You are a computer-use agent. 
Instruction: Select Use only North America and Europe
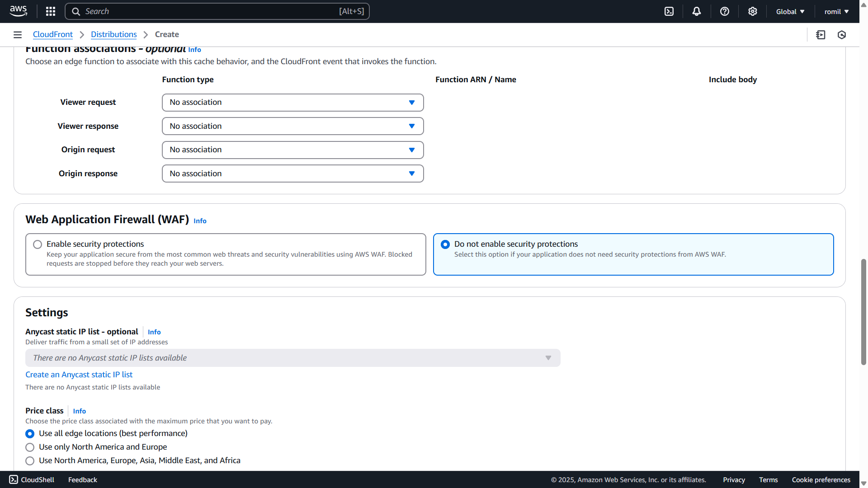pos(30,447)
